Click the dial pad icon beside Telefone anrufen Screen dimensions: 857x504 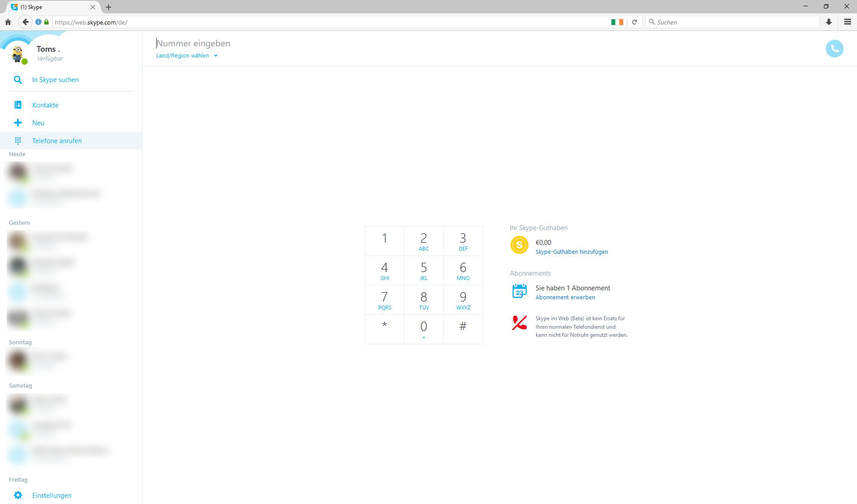[x=18, y=140]
